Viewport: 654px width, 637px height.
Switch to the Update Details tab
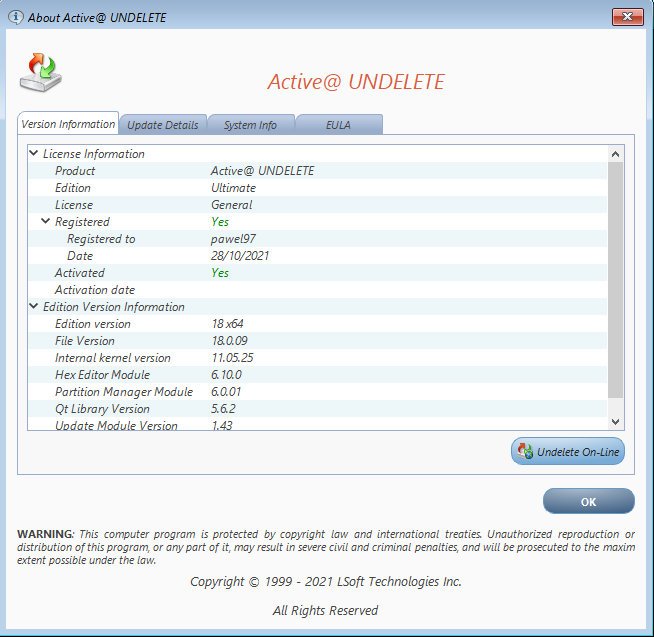(163, 125)
